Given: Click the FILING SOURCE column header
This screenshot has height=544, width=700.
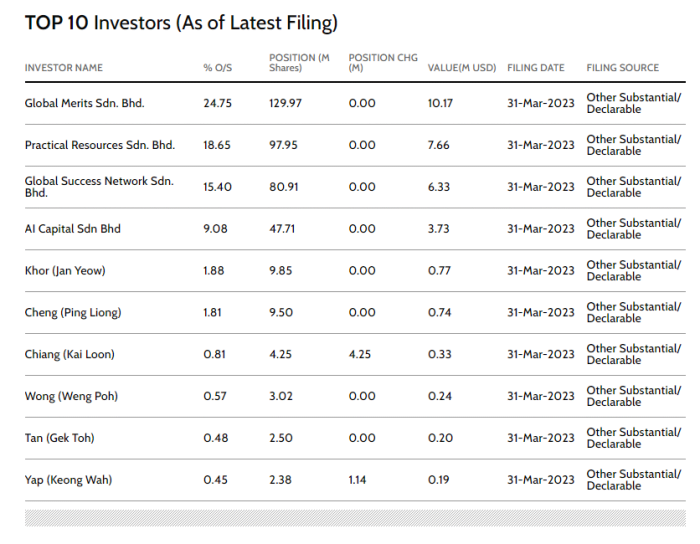Looking at the screenshot, I should 622,68.
